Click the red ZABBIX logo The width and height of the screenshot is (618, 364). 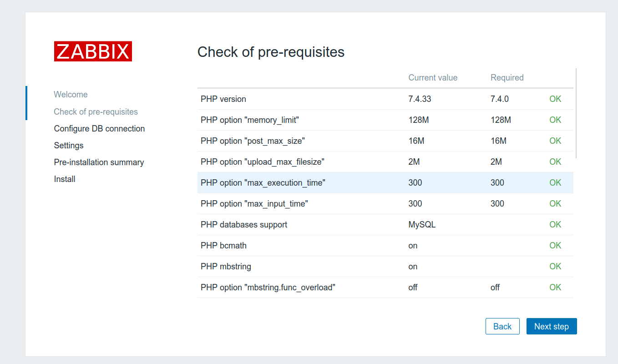(x=93, y=51)
